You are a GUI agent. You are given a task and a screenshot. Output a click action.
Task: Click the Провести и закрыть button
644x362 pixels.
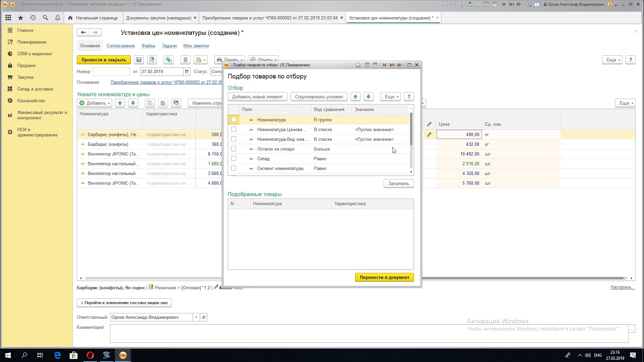pos(104,60)
